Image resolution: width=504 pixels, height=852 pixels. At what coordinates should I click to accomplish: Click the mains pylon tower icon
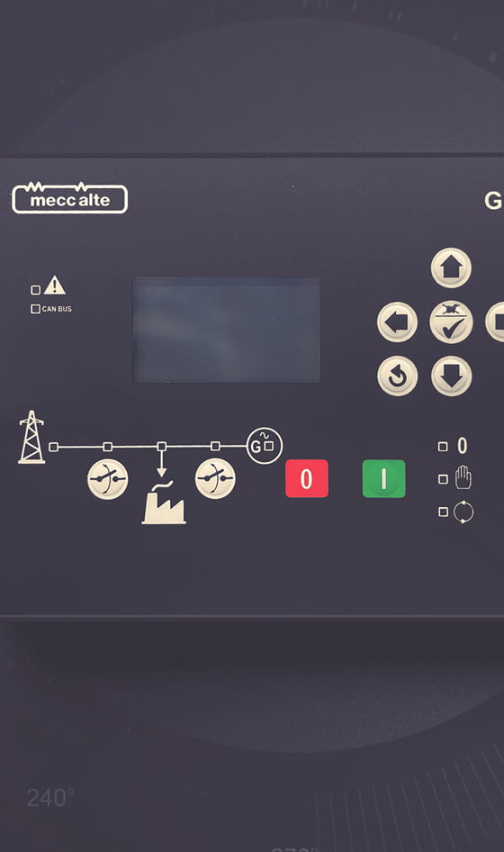pos(32,437)
